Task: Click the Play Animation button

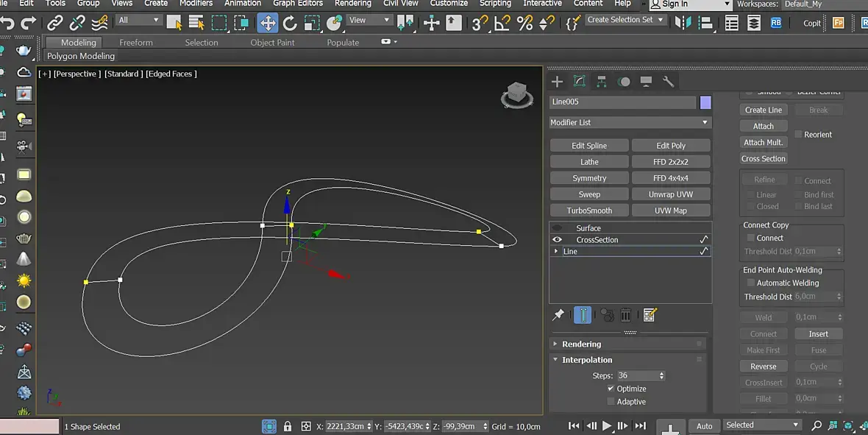Action: click(607, 425)
